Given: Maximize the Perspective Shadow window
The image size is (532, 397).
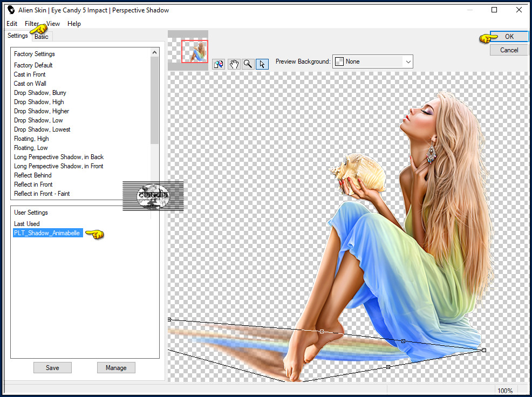Looking at the screenshot, I should pyautogui.click(x=494, y=10).
